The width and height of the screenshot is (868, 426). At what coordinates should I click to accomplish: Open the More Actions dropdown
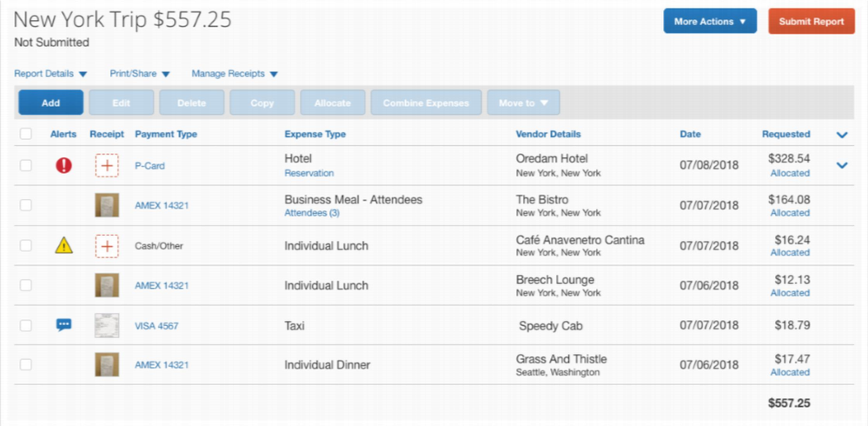click(x=710, y=22)
